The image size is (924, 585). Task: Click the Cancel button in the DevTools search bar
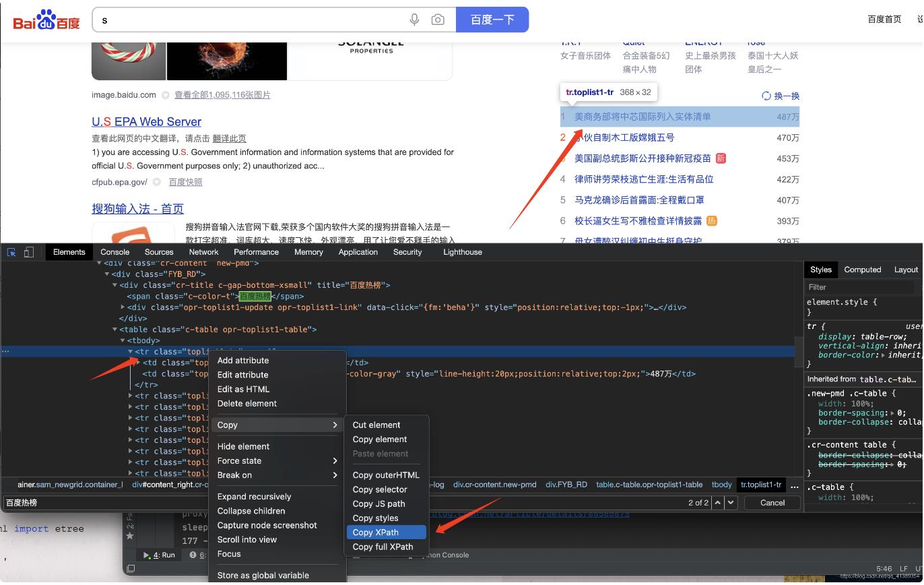[x=772, y=502]
